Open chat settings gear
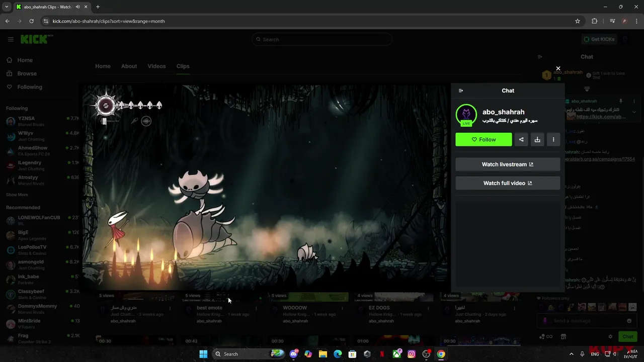This screenshot has height=362, width=644. [610, 336]
